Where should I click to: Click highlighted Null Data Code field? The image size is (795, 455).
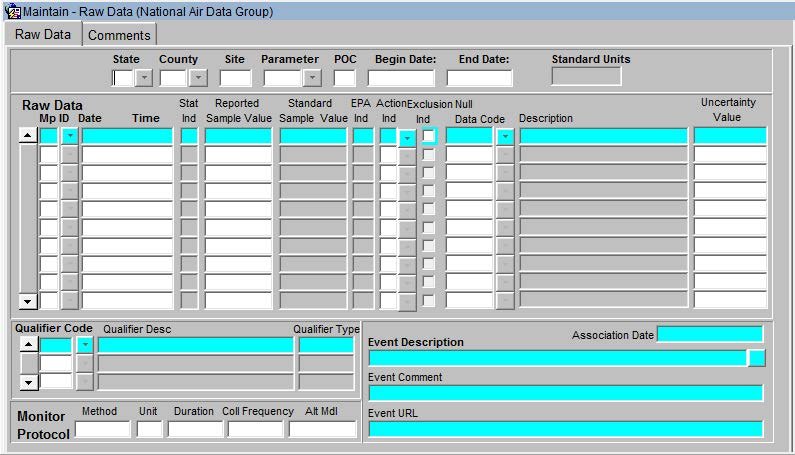469,136
